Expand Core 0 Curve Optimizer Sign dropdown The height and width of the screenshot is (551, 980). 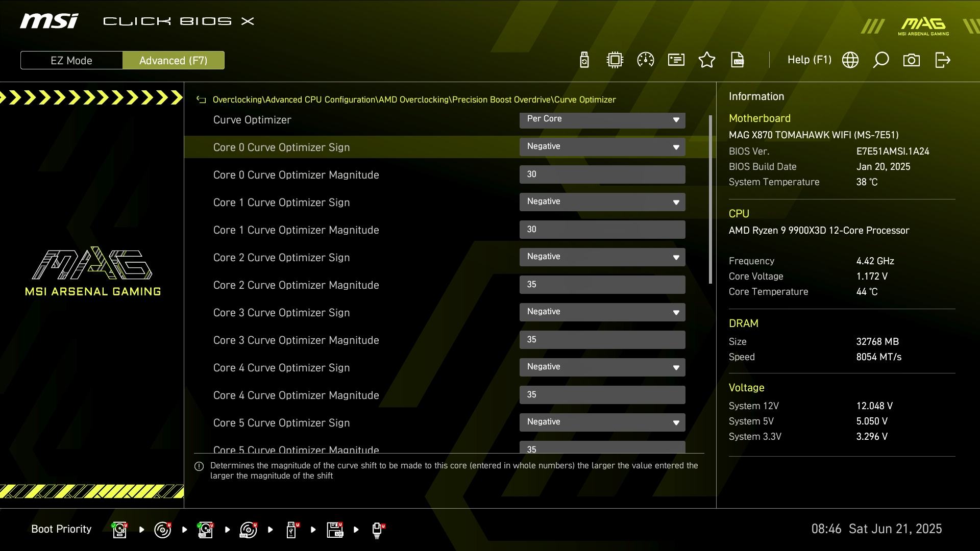602,147
